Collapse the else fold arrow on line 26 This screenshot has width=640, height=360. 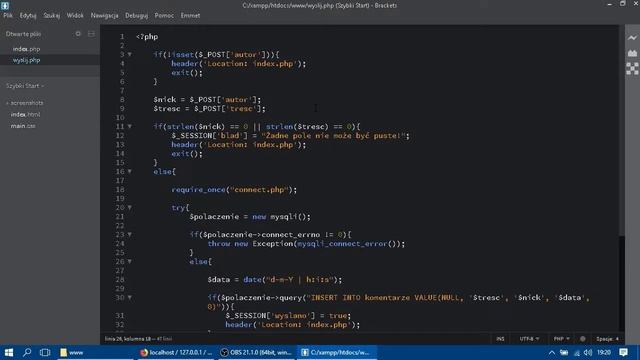(130, 261)
